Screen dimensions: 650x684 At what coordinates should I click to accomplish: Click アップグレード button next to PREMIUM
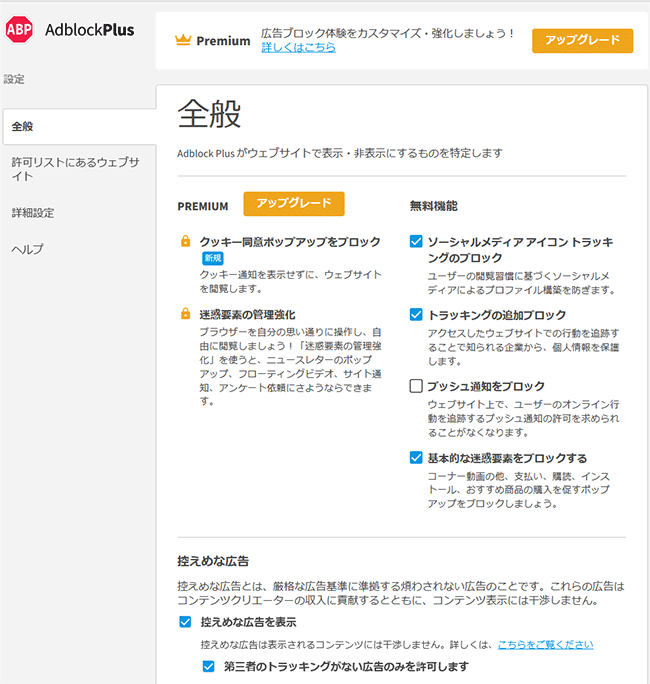[x=294, y=204]
